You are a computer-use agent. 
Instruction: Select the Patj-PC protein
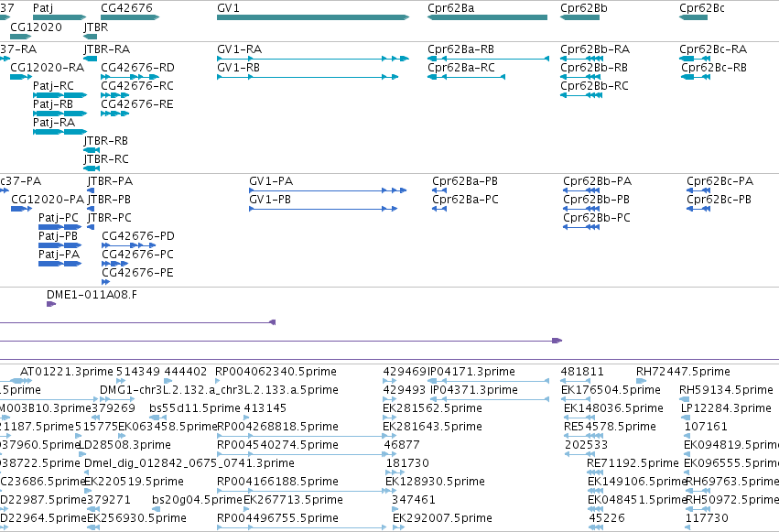(x=60, y=227)
